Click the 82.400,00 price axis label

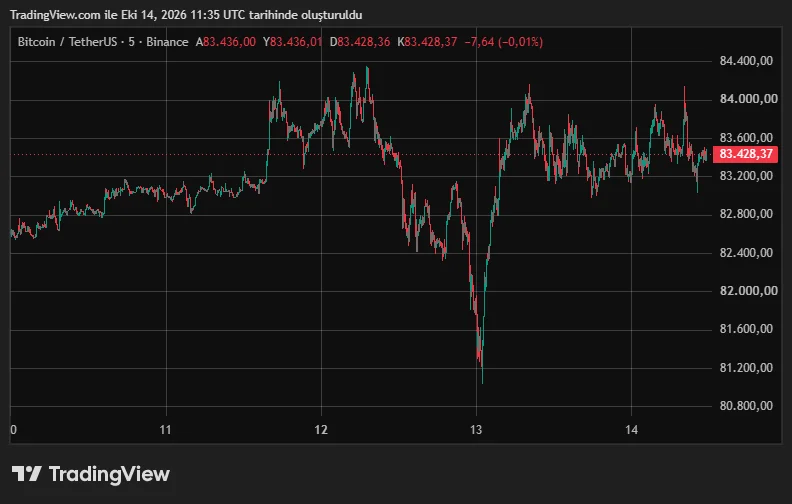coord(746,253)
